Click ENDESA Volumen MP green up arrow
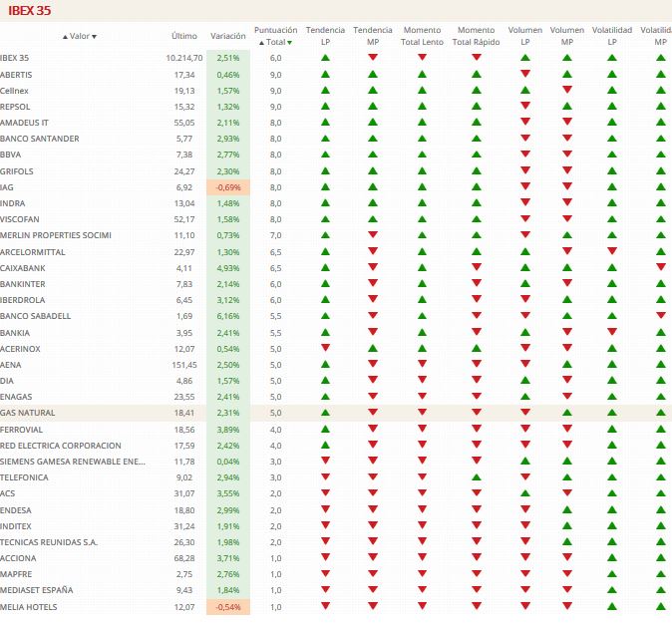 (x=567, y=510)
